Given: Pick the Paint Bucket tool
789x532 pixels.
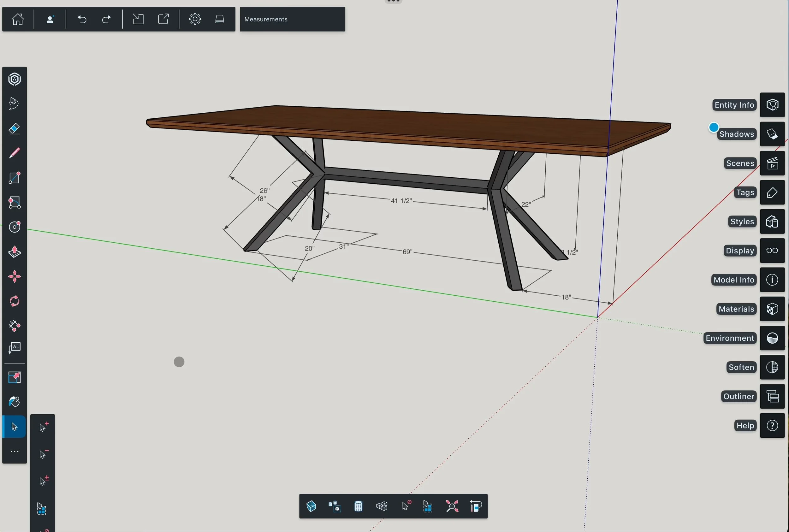Looking at the screenshot, I should coord(14,402).
